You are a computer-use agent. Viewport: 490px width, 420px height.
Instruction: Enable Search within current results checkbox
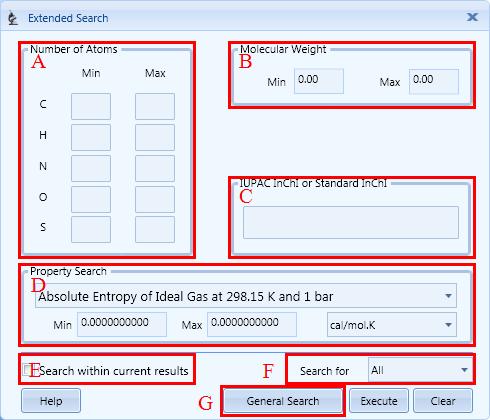27,370
